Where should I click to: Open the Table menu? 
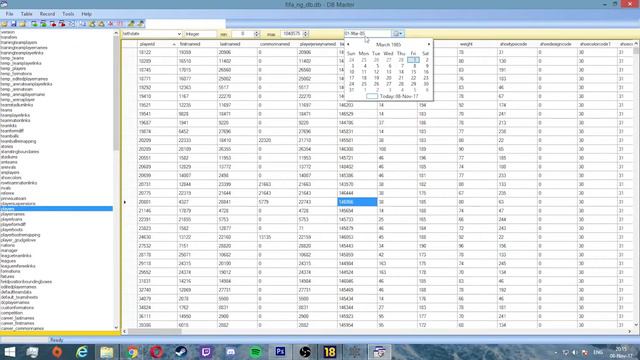tap(27, 14)
